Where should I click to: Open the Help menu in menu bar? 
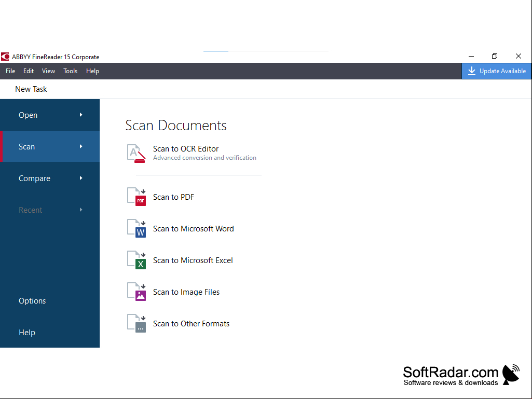(92, 71)
